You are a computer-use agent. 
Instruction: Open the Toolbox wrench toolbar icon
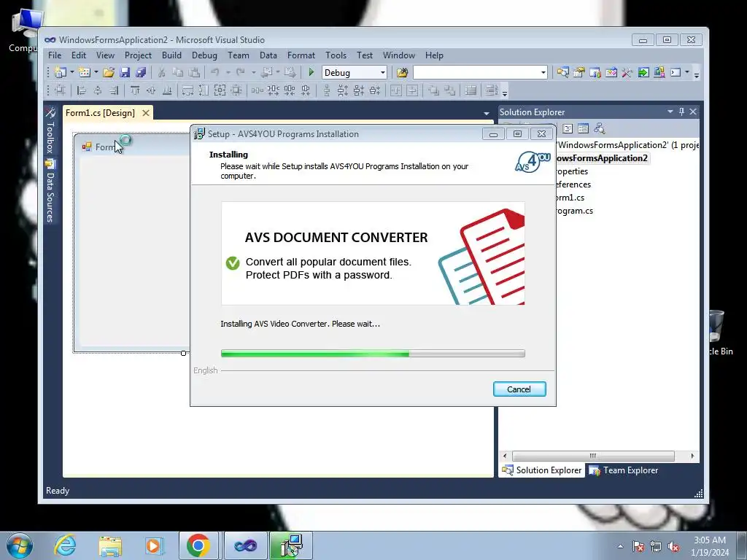coord(627,72)
